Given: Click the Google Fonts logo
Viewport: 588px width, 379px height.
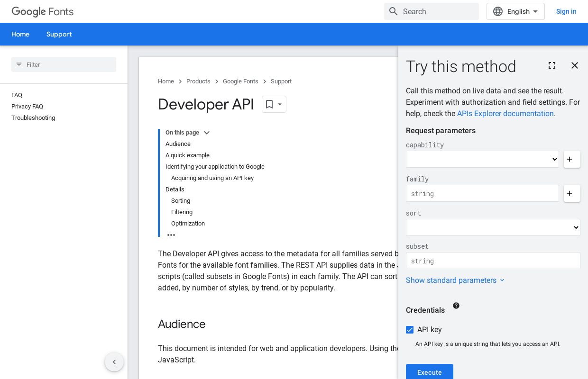Looking at the screenshot, I should pyautogui.click(x=42, y=11).
